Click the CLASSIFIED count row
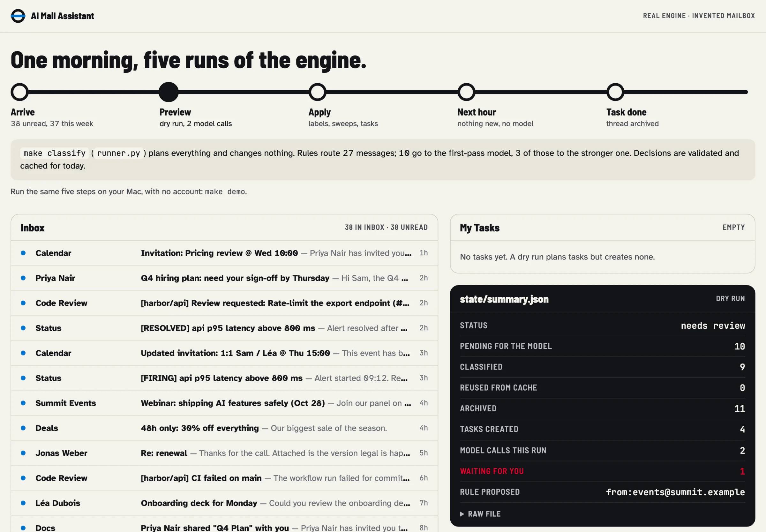Viewport: 766px width, 532px height. (602, 367)
